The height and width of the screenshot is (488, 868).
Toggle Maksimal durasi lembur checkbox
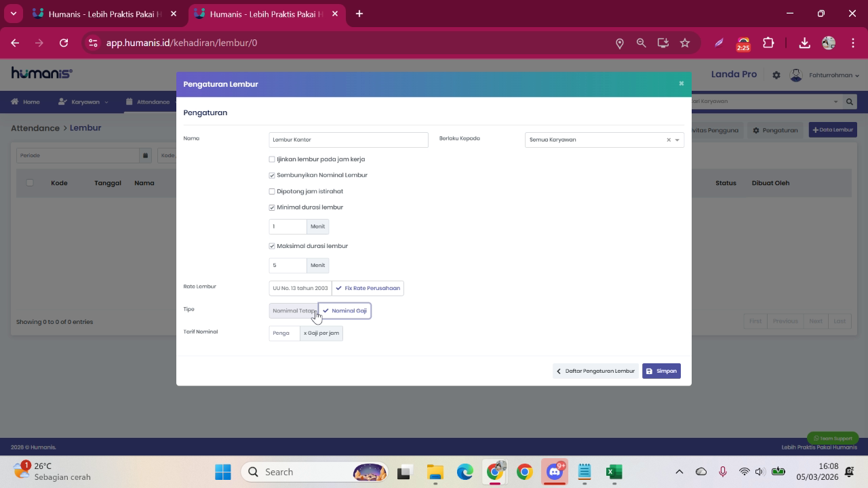pos(272,246)
